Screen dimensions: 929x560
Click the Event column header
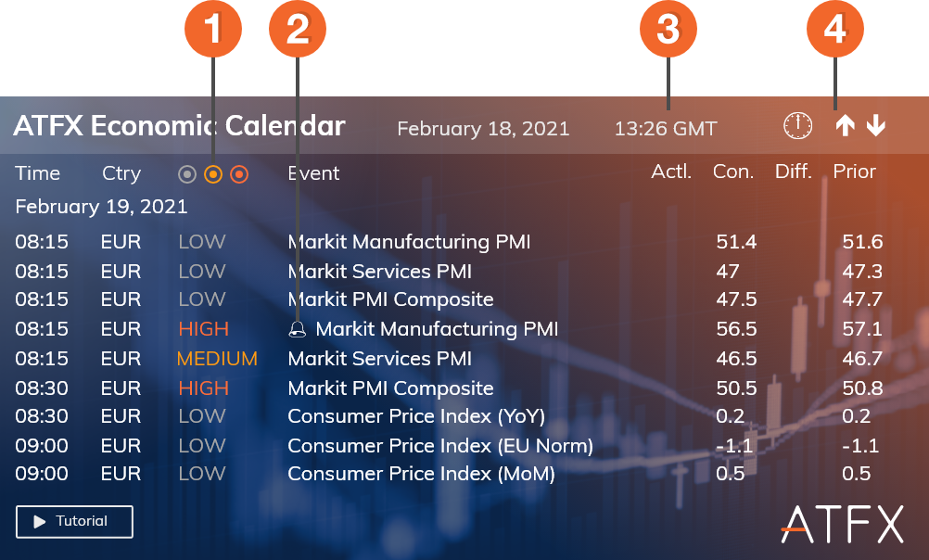(313, 173)
